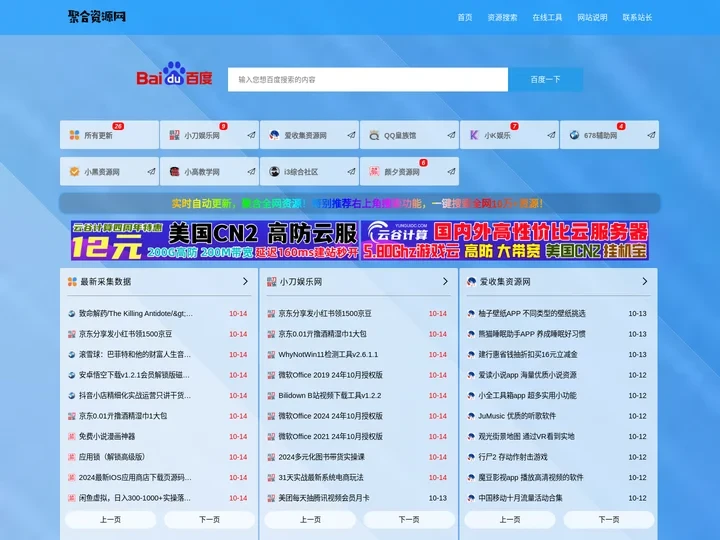Click avatar icon on i3综合社区 tab
The height and width of the screenshot is (540, 720).
[274, 171]
